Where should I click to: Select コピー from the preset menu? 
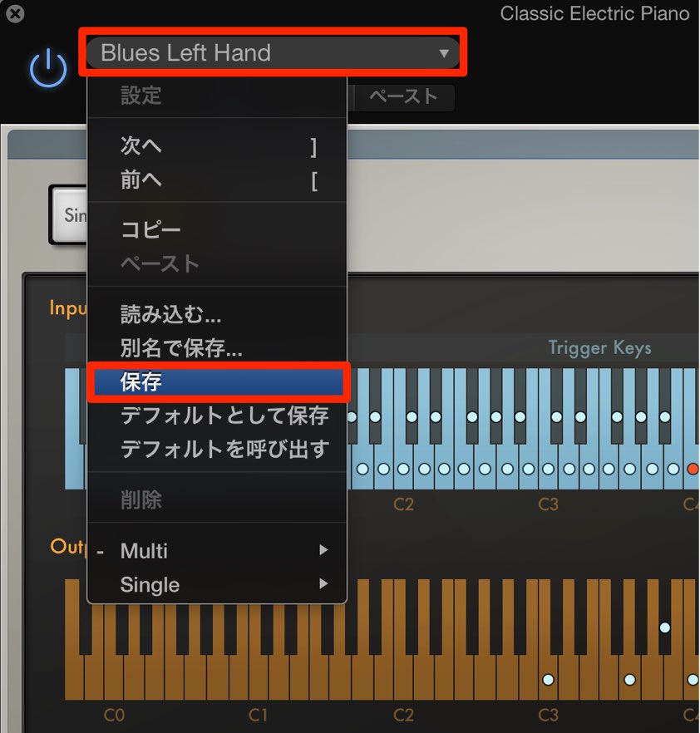tap(218, 230)
